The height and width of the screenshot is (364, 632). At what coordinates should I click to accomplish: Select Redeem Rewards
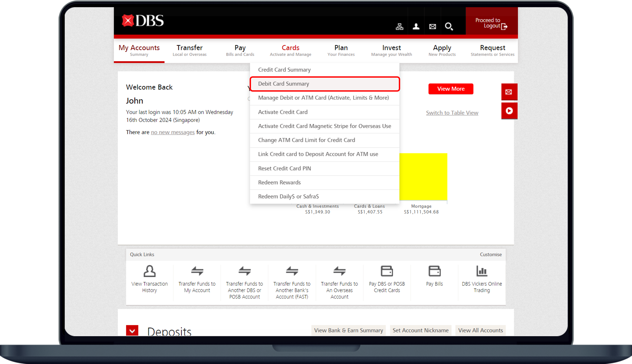coord(325,182)
